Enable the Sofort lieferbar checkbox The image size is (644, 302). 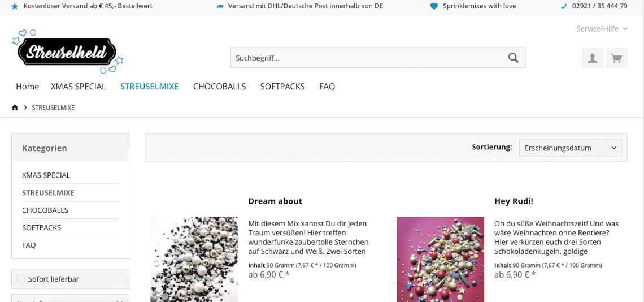click(21, 279)
